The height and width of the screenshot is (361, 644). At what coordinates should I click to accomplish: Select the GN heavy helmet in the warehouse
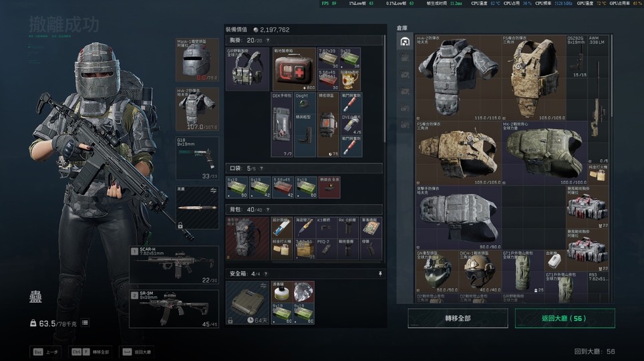coord(437,271)
